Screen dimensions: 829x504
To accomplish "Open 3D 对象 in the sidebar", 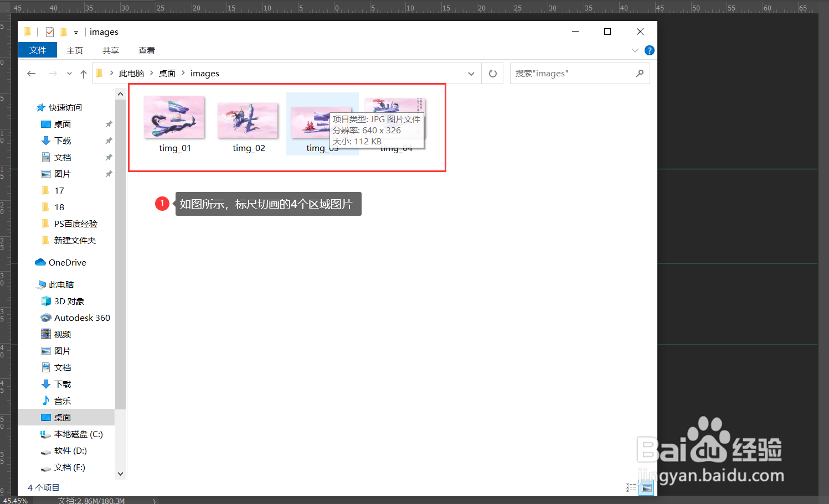I will pyautogui.click(x=69, y=302).
